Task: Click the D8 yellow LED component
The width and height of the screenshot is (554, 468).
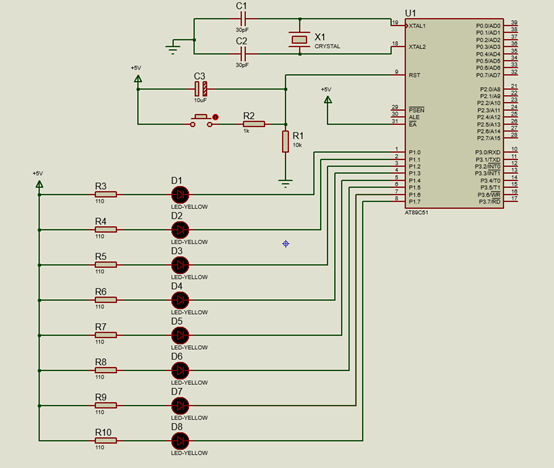Action: pos(180,441)
